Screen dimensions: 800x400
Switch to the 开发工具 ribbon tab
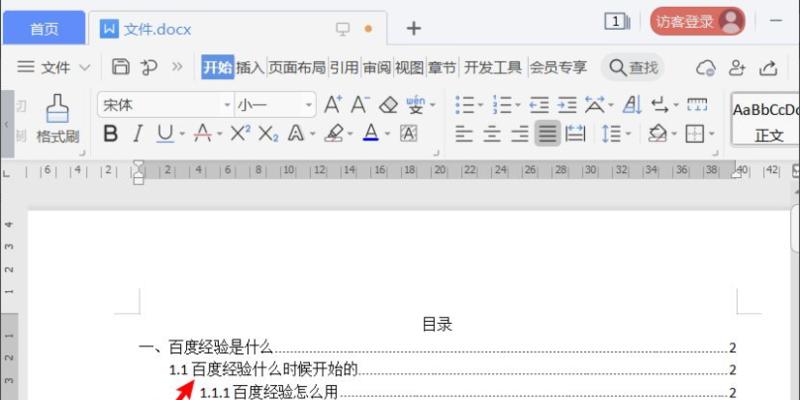tap(493, 67)
